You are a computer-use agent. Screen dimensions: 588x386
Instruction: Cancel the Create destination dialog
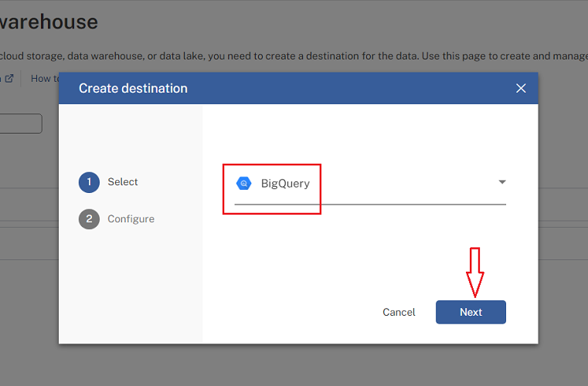[x=399, y=312]
